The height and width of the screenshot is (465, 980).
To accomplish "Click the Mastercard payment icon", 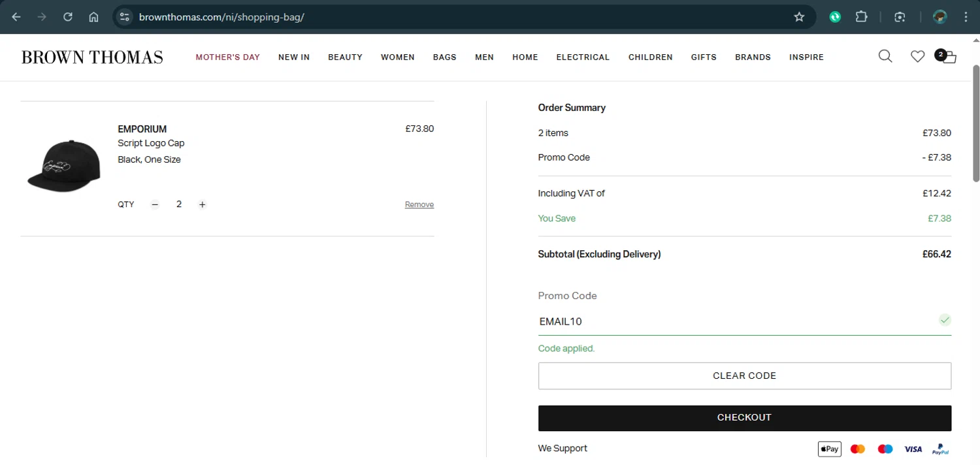I will [858, 449].
